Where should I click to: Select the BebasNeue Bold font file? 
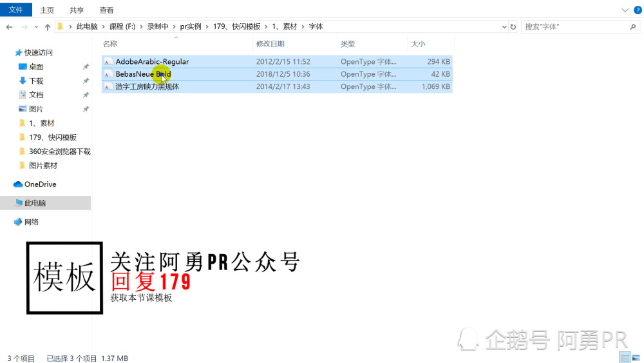[x=277, y=74]
